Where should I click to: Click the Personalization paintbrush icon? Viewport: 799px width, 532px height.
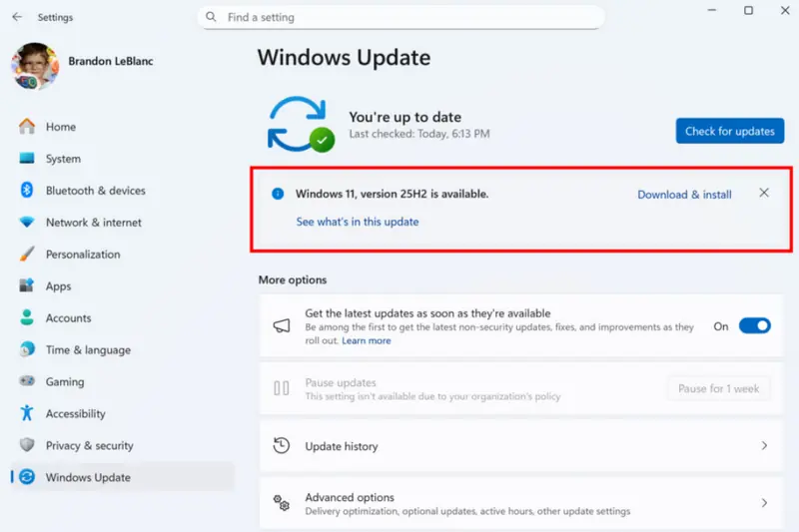[27, 255]
